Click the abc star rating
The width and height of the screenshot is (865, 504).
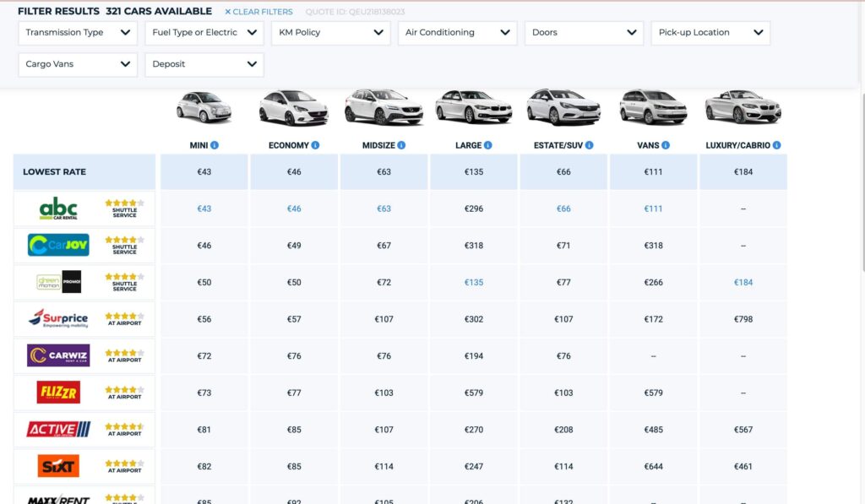pyautogui.click(x=125, y=203)
